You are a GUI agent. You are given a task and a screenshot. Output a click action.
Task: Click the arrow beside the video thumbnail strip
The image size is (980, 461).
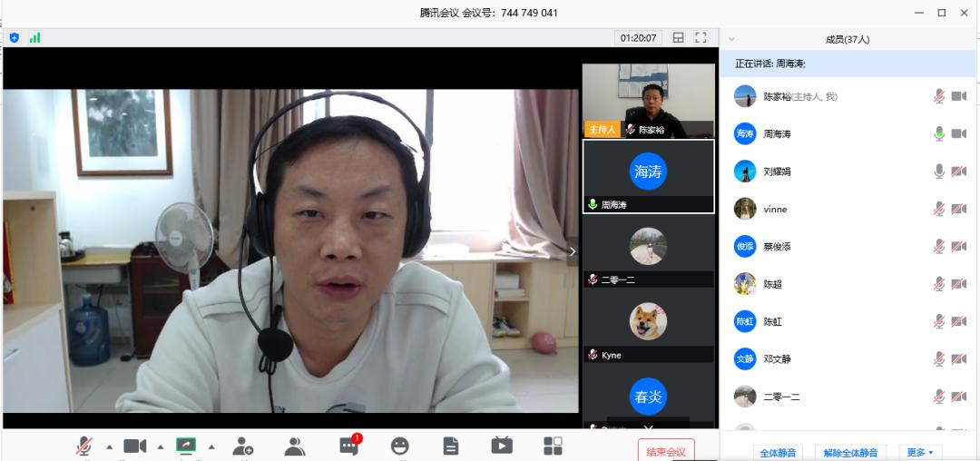tap(572, 251)
